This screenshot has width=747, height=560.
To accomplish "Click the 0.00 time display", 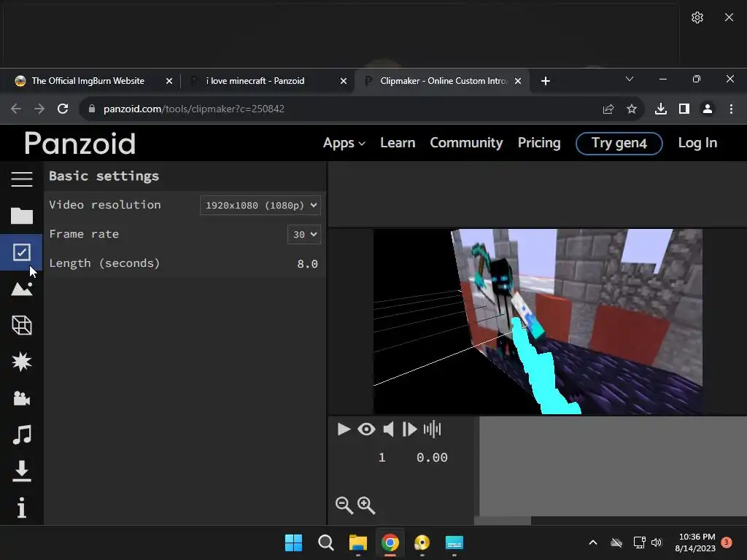I will [x=432, y=458].
